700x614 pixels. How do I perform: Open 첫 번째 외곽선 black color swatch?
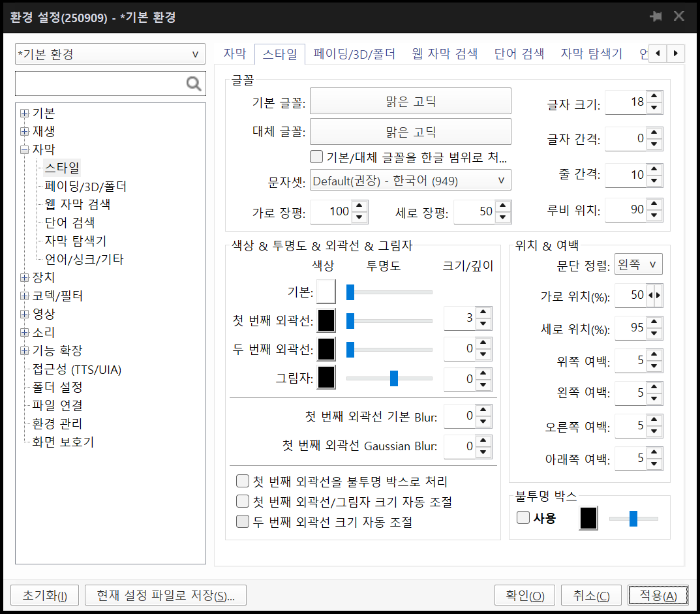pos(326,320)
